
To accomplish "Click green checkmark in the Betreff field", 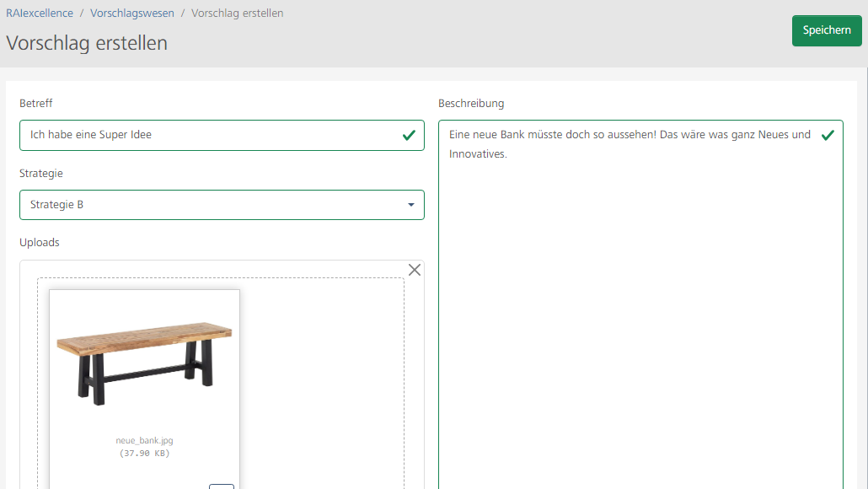I will [x=409, y=135].
